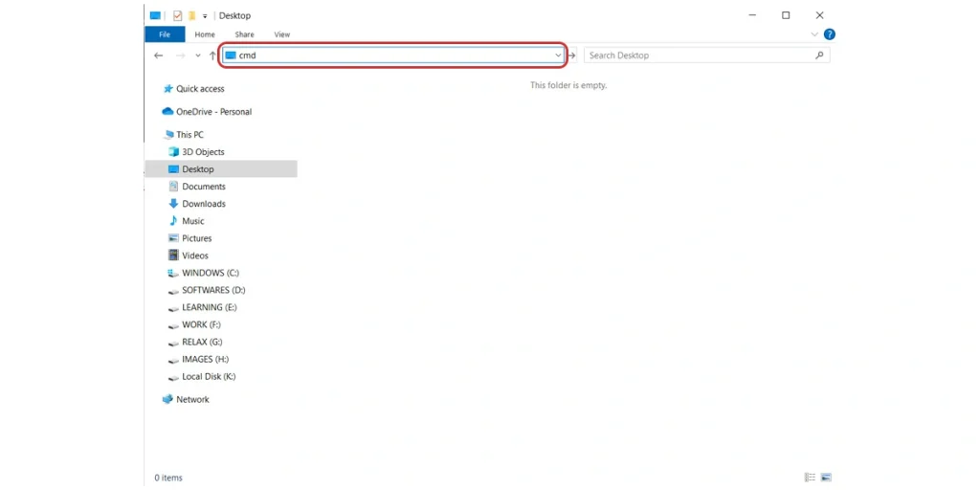Open the RELAX (G:) drive
Viewport: 980px width, 490px height.
[x=195, y=342]
